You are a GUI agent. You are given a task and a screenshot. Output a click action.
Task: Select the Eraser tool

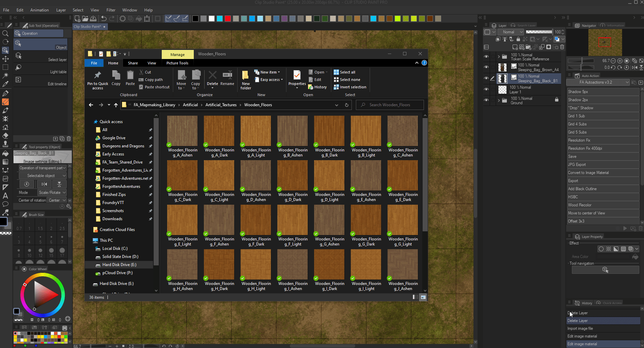[x=5, y=136]
